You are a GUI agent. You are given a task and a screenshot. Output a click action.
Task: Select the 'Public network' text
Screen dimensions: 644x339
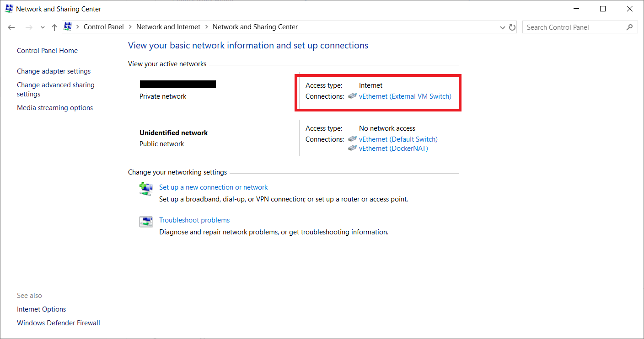tap(161, 144)
